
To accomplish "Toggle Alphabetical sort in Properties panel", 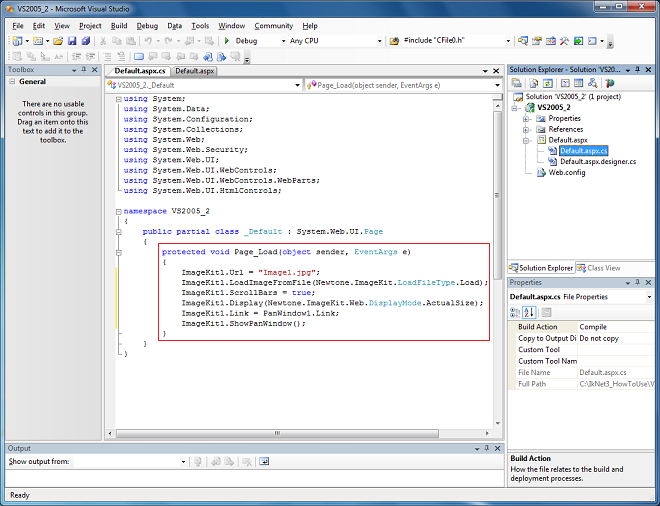I will 529,312.
